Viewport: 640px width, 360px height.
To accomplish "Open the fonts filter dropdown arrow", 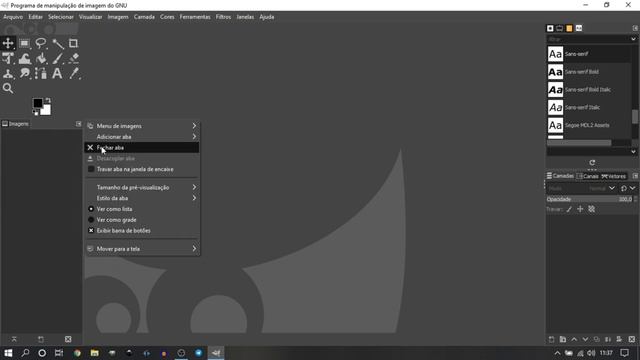I will pos(633,39).
